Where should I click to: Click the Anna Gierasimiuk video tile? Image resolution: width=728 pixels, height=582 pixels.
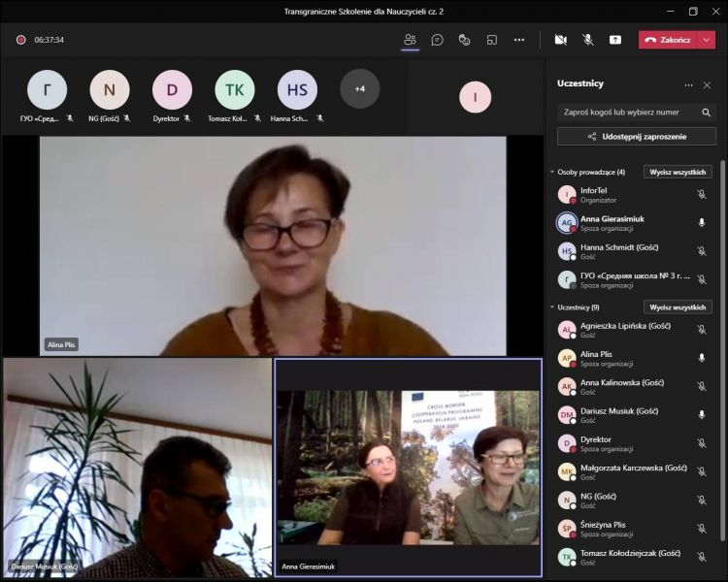coord(408,468)
